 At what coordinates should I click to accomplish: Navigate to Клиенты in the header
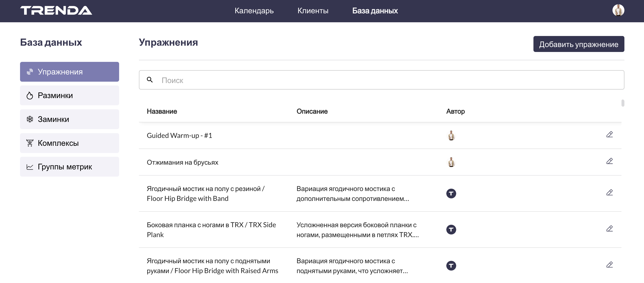point(313,11)
